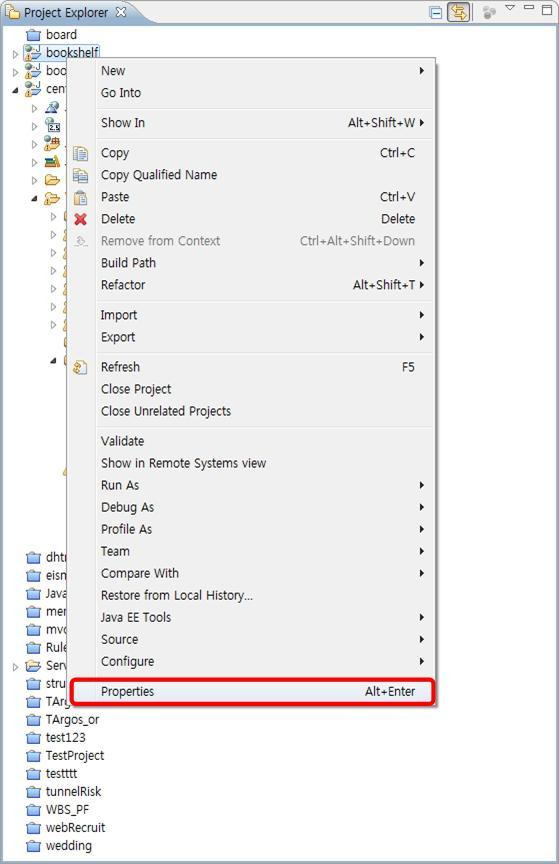Choose Go Into from context menu
The width and height of the screenshot is (559, 864).
[x=251, y=93]
